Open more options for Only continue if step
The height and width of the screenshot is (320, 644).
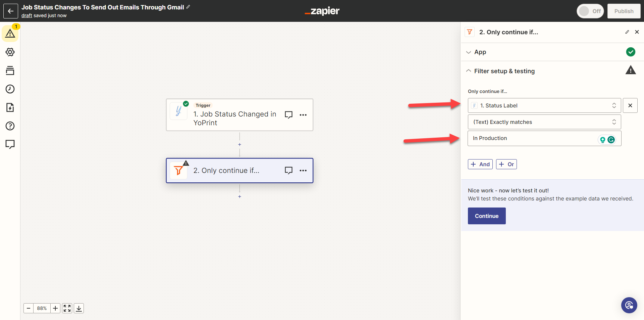(x=303, y=171)
